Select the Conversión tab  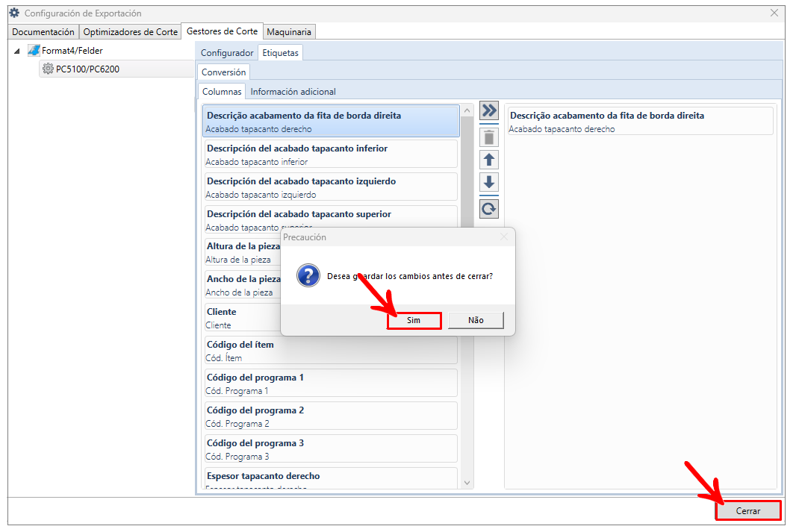[x=223, y=72]
